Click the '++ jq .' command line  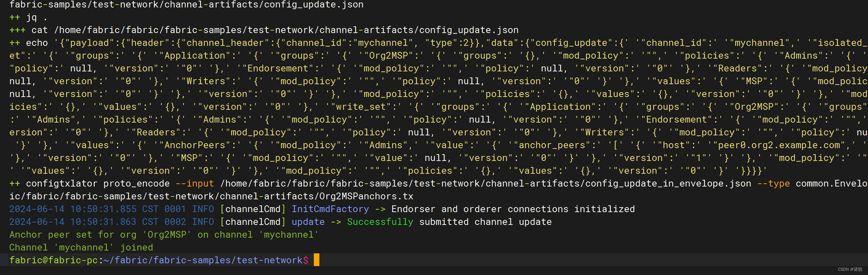tap(28, 17)
